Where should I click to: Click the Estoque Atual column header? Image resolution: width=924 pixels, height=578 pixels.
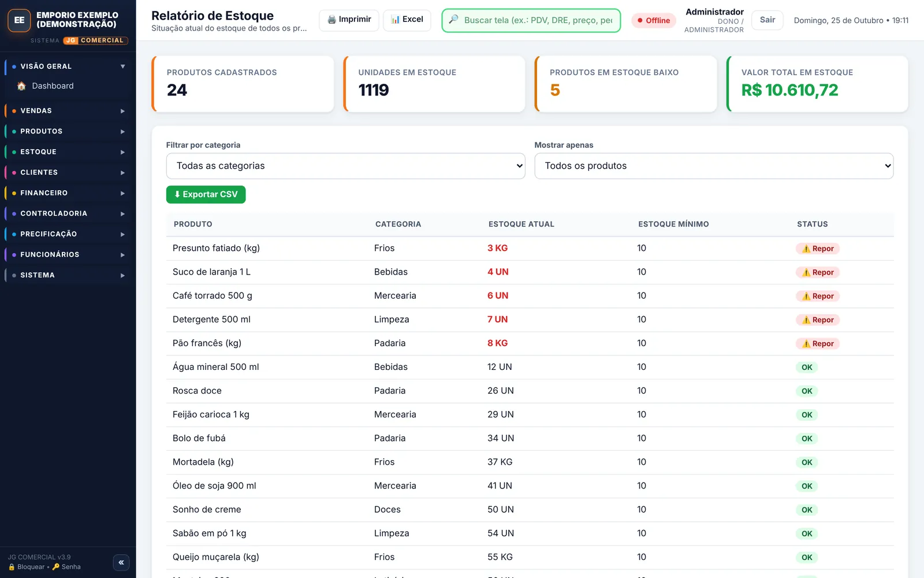click(x=521, y=224)
